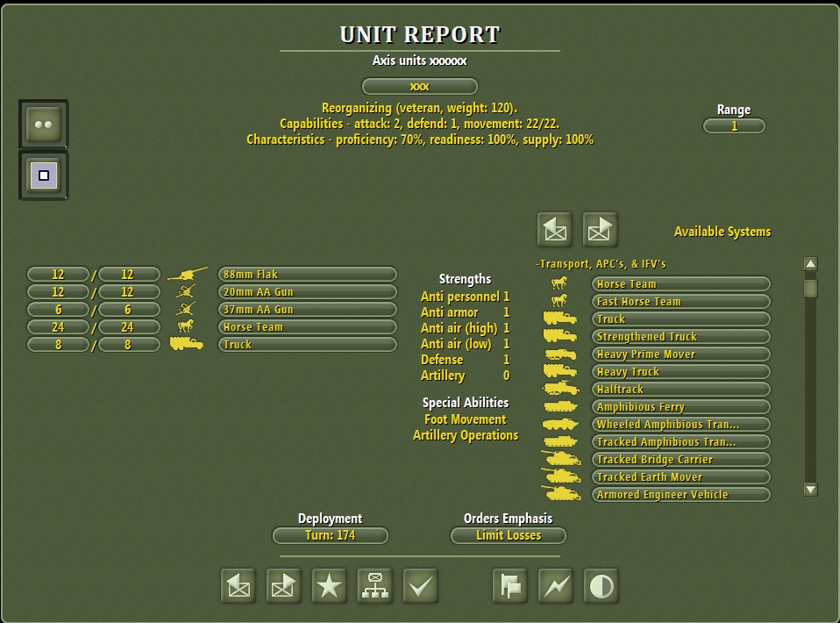Click the bottom toolbar incoming envelope icon
The width and height of the screenshot is (840, 623).
[238, 586]
